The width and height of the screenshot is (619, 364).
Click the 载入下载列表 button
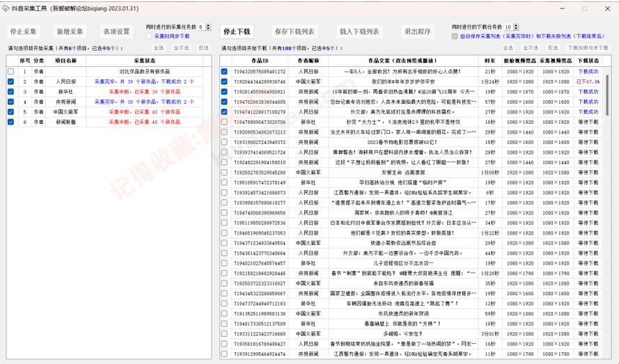[359, 31]
